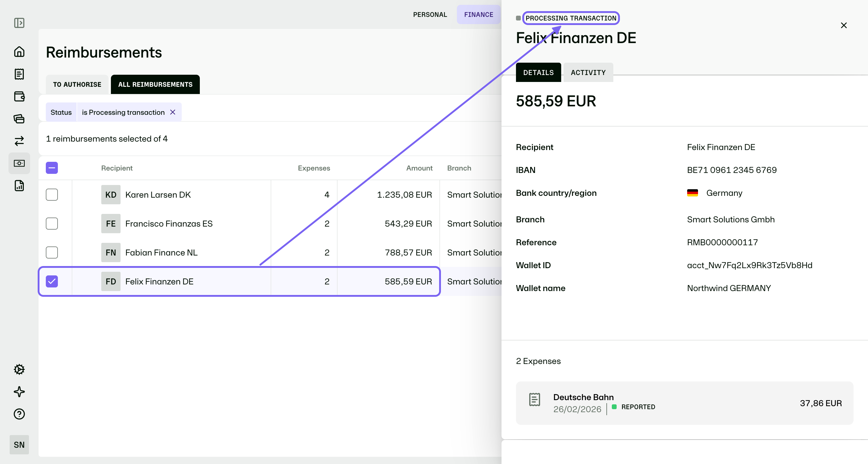Sort by the Amount column header

[419, 168]
